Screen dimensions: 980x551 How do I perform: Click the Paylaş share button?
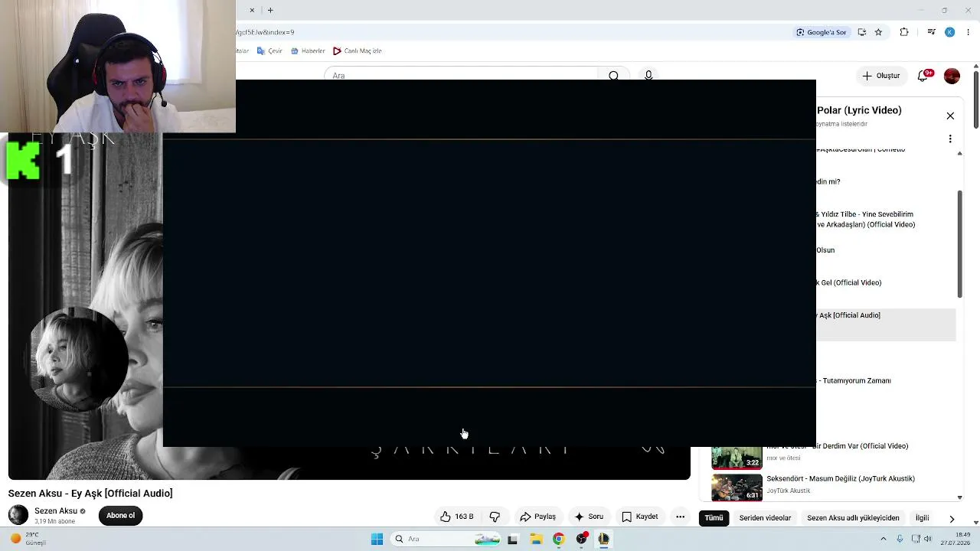(537, 517)
